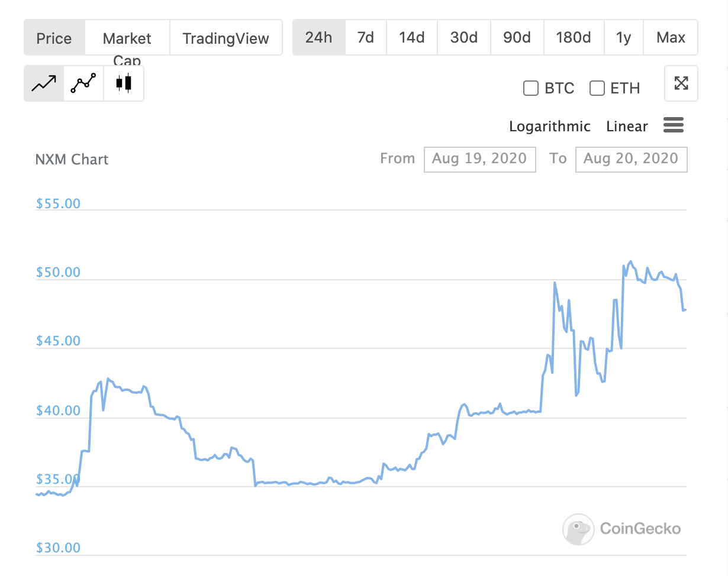Open the To date picker field
The image size is (728, 576).
coord(631,159)
